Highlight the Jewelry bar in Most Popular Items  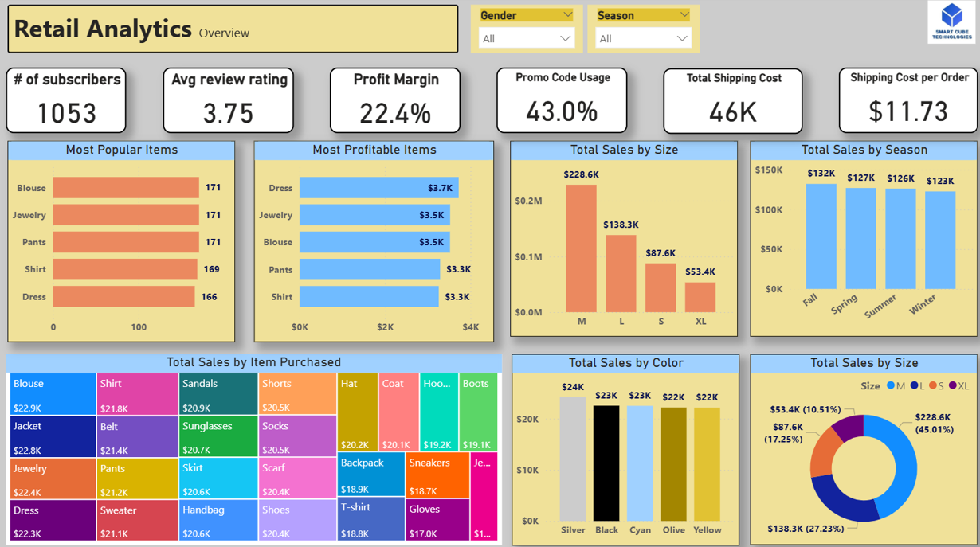pyautogui.click(x=125, y=215)
